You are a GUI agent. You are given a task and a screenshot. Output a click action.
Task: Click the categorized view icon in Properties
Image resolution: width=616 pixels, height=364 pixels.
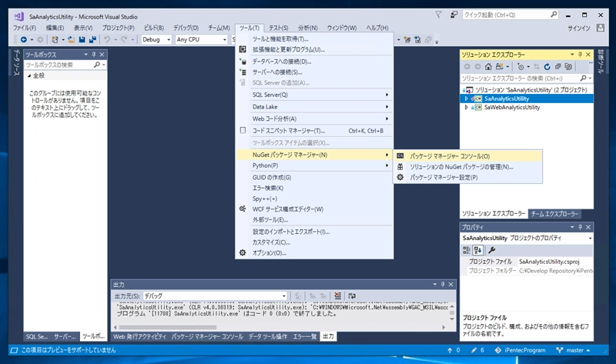click(x=467, y=250)
